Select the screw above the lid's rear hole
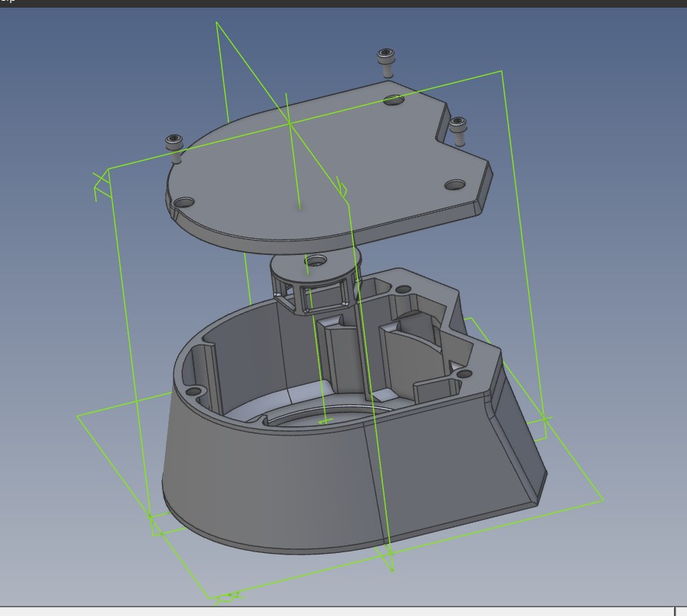This screenshot has width=687, height=616. pyautogui.click(x=386, y=62)
